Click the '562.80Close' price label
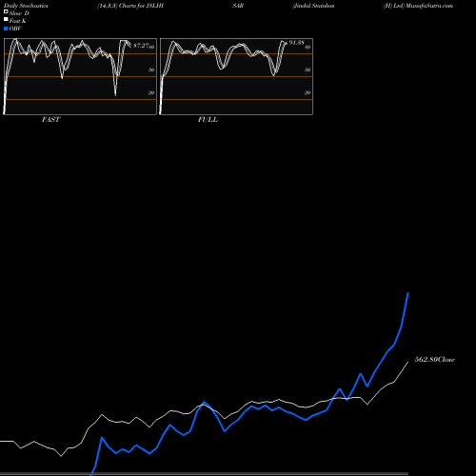Viewport: 476px width, 476px height. (435, 360)
